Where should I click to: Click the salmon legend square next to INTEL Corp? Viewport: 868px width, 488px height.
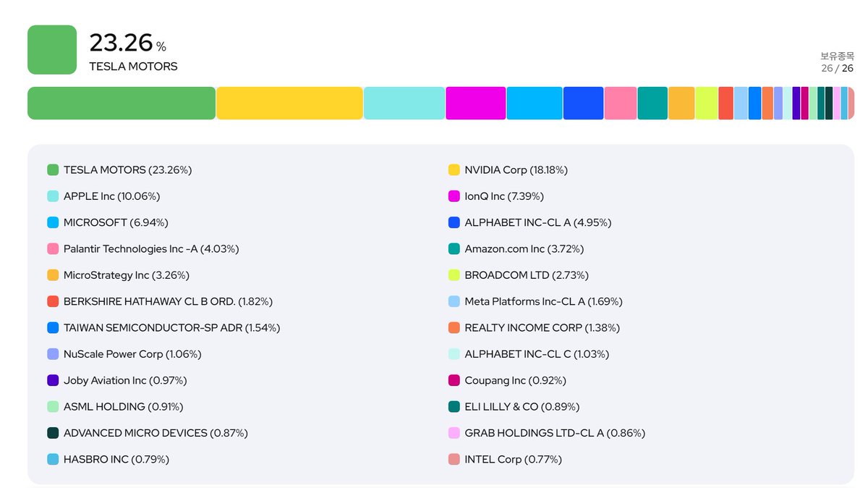tap(454, 459)
